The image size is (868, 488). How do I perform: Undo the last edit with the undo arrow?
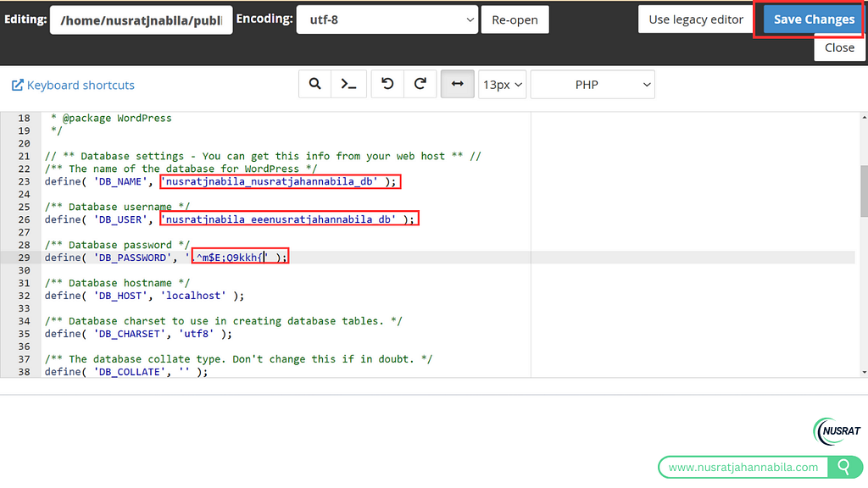pos(387,84)
